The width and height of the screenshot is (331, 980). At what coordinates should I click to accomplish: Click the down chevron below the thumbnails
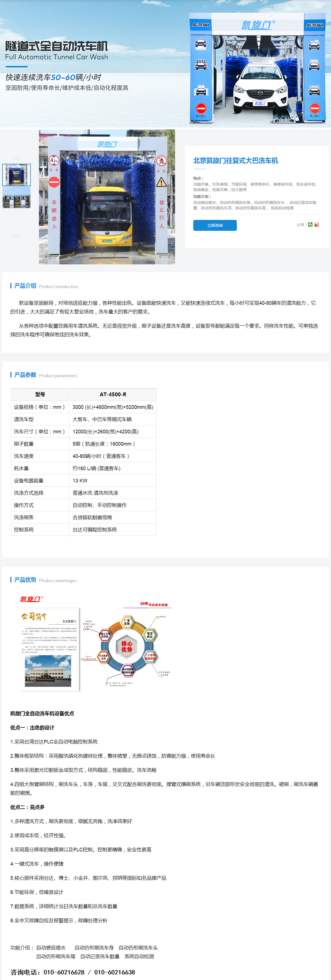pyautogui.click(x=16, y=235)
